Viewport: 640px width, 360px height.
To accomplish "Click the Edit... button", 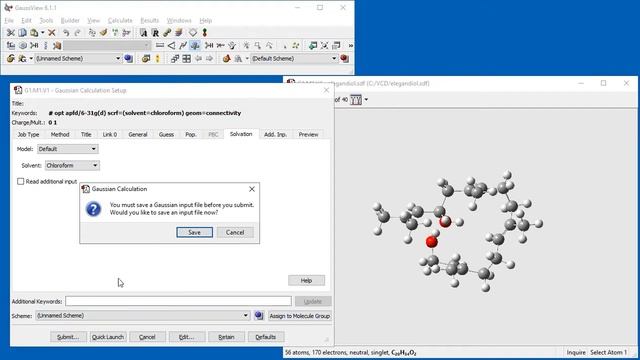I will pos(187,337).
